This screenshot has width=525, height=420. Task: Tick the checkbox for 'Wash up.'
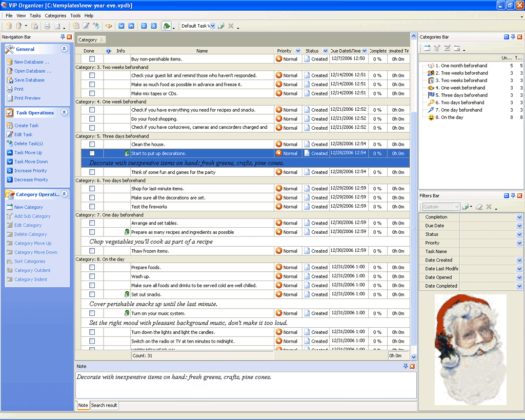pos(92,276)
